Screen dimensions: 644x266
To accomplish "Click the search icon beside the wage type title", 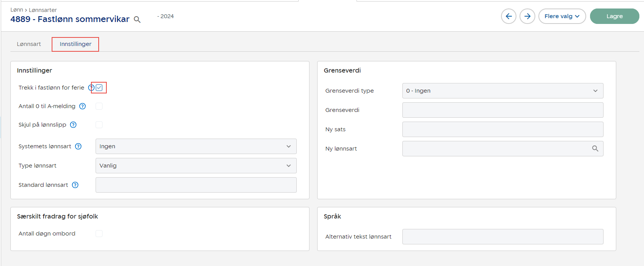I will point(137,19).
